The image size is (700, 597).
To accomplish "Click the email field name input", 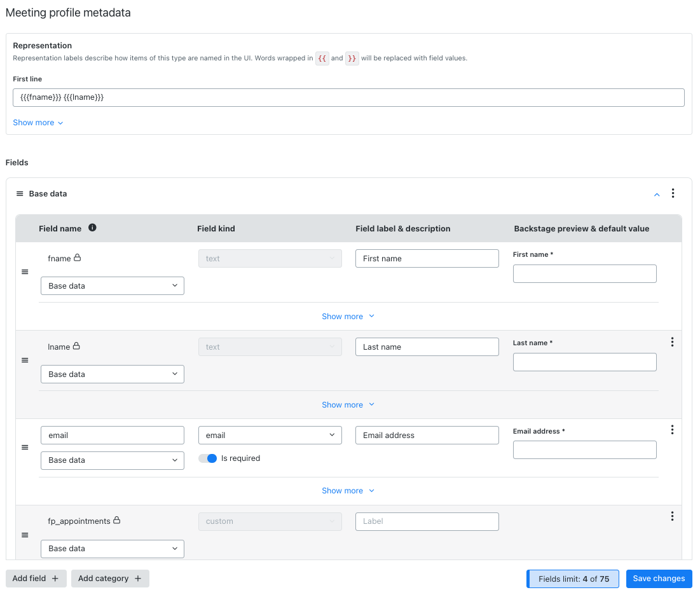I will pyautogui.click(x=113, y=436).
